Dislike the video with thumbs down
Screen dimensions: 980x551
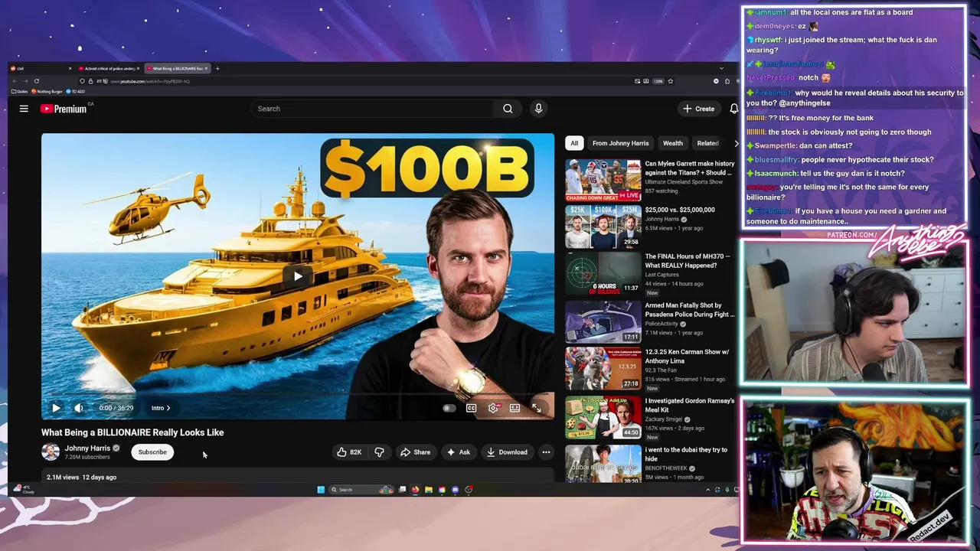(x=379, y=452)
